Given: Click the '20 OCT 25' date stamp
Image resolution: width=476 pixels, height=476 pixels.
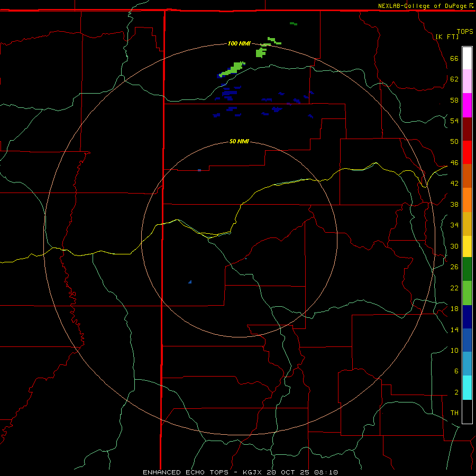Looking at the screenshot, I should 289,472.
